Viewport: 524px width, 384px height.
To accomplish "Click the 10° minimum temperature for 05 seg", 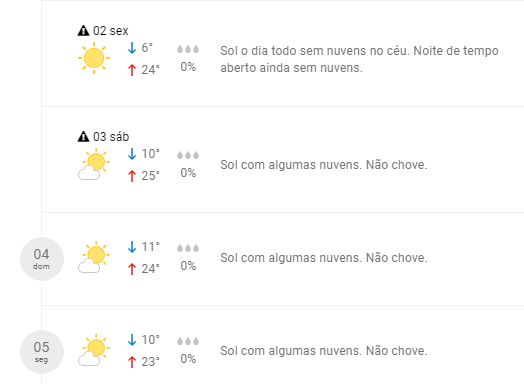I will point(150,340).
